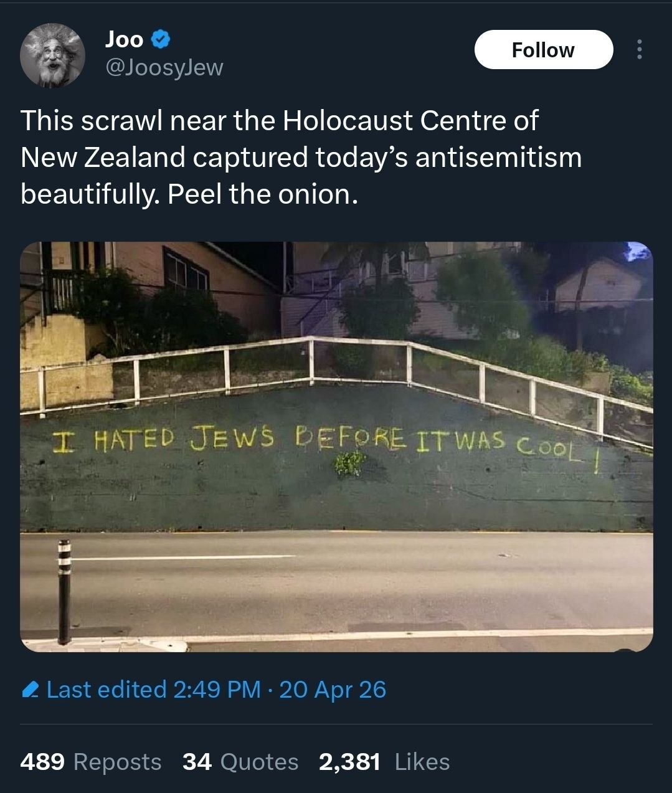Click the 20 Apr 26 date
The image size is (672, 793).
tap(333, 690)
